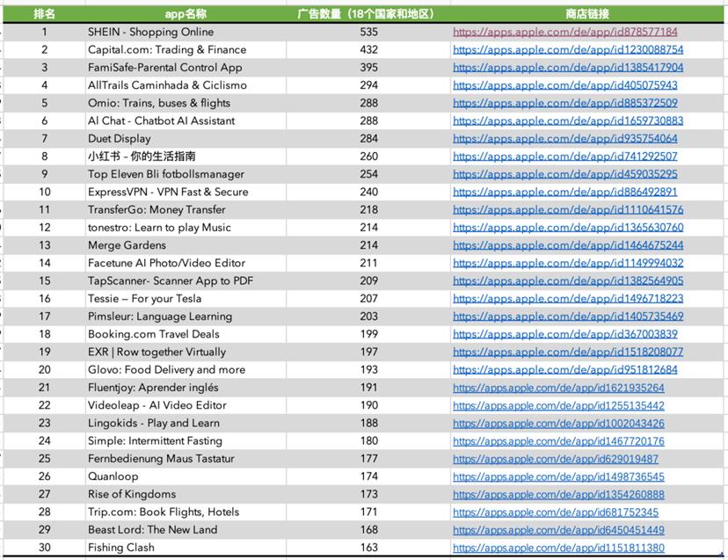Select cell 'Fishing Clash'

tap(186, 548)
